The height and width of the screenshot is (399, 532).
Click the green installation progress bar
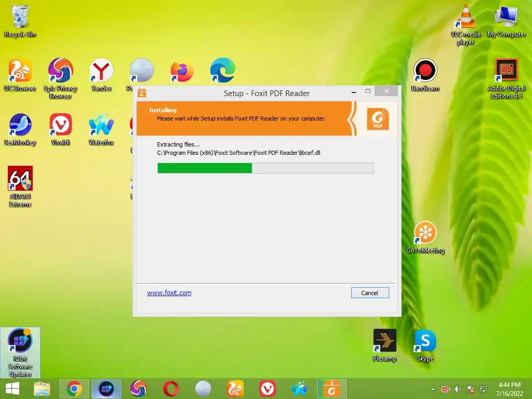click(x=265, y=168)
